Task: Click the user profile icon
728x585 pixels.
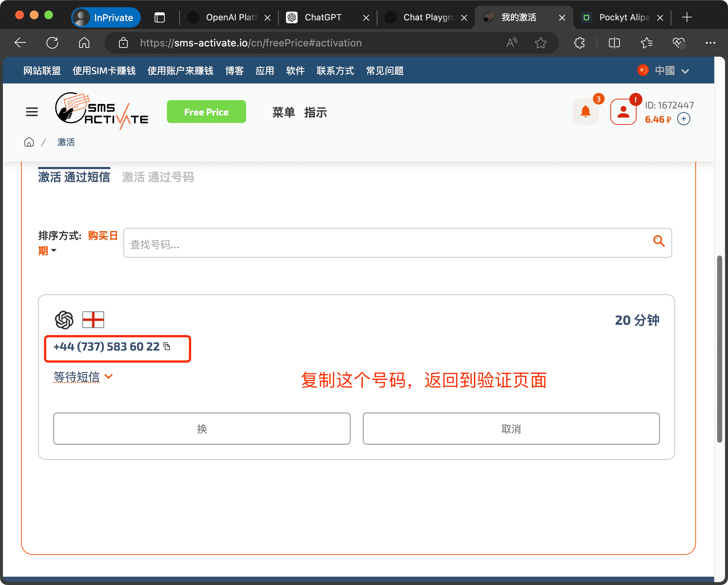Action: coord(623,112)
